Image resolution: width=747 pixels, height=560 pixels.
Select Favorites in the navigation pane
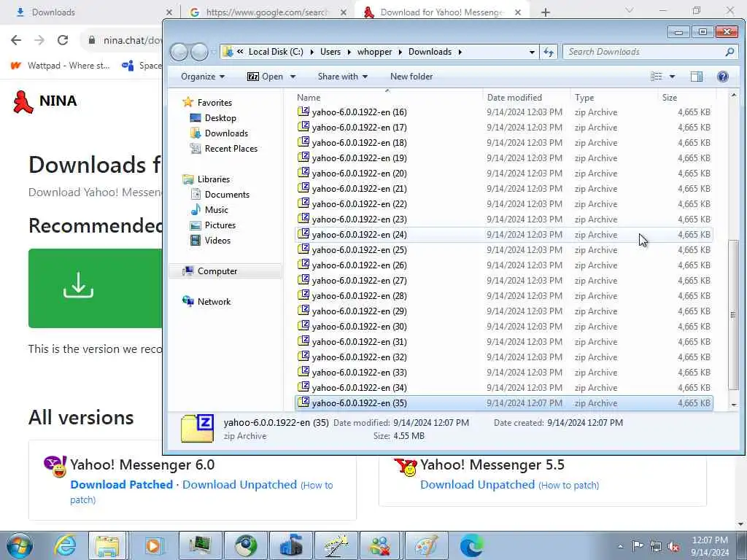click(x=214, y=103)
